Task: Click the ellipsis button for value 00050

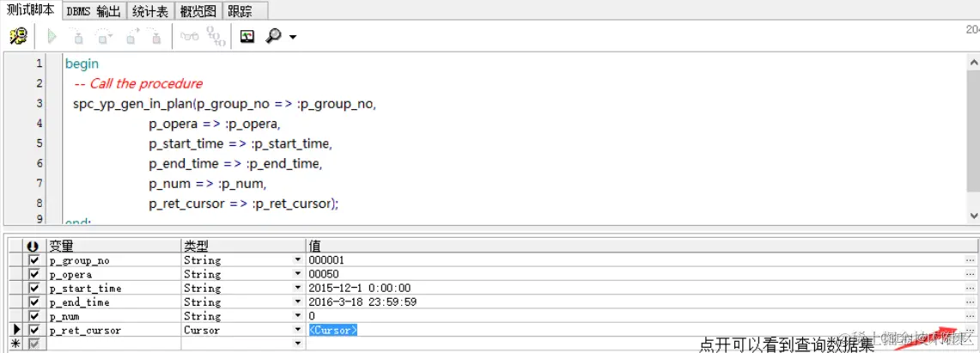Action: (x=970, y=274)
